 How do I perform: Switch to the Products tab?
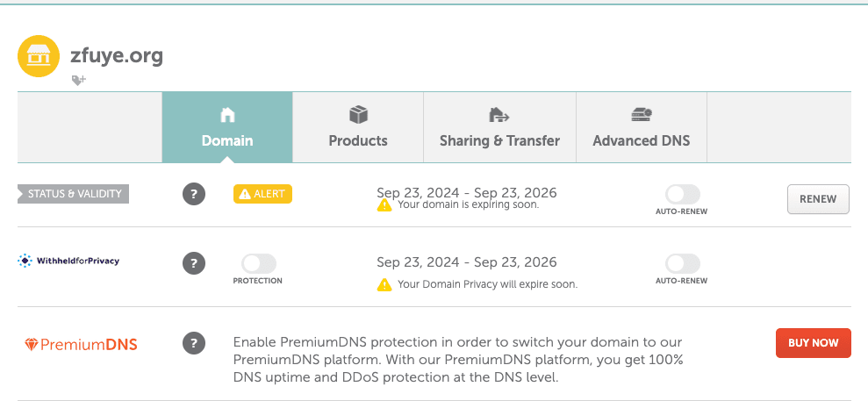[358, 127]
